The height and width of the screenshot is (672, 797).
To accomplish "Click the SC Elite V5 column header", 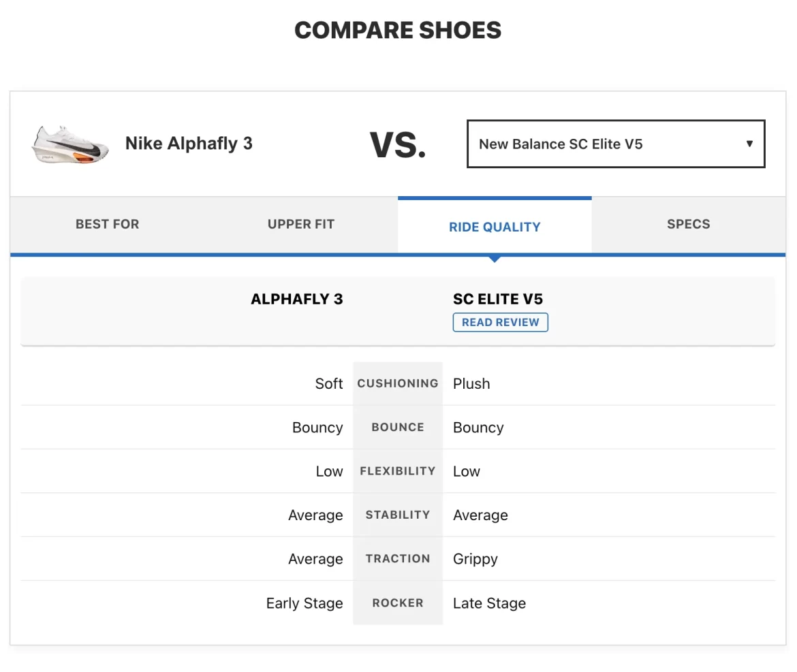I will (x=498, y=299).
